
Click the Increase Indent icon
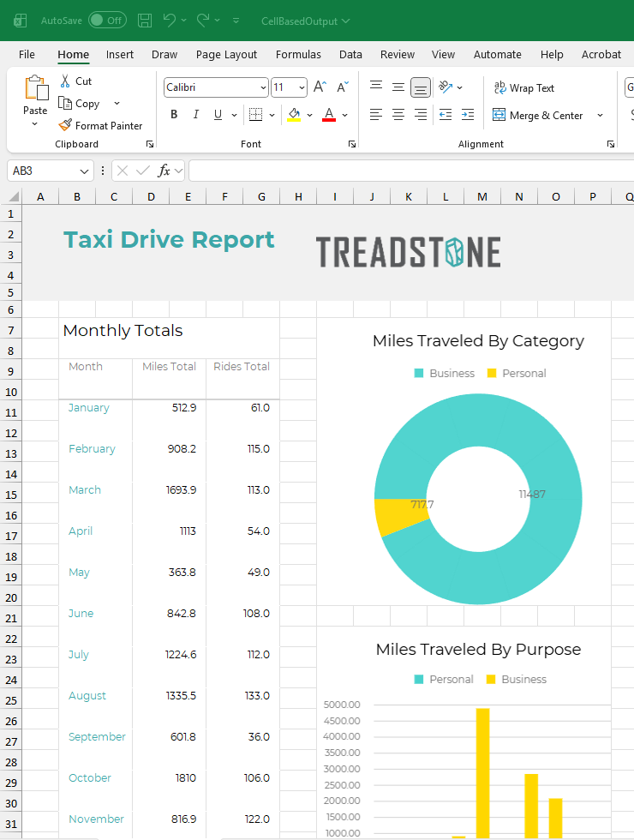click(x=467, y=115)
